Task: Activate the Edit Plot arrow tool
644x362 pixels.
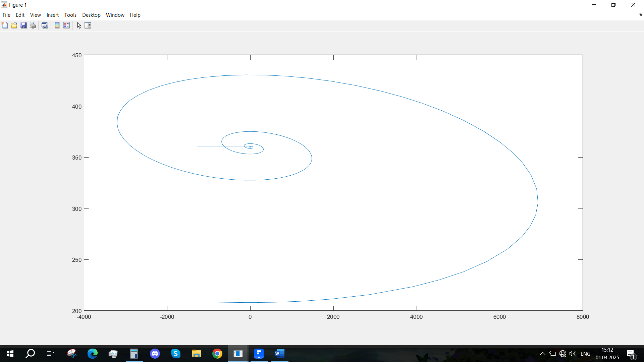Action: point(79,25)
